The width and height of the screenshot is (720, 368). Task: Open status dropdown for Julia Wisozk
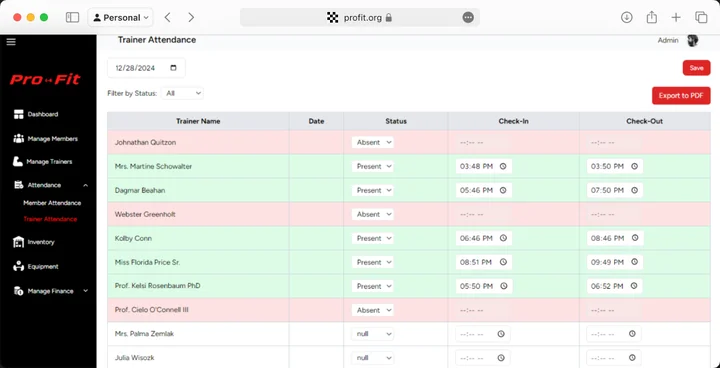[x=373, y=358]
